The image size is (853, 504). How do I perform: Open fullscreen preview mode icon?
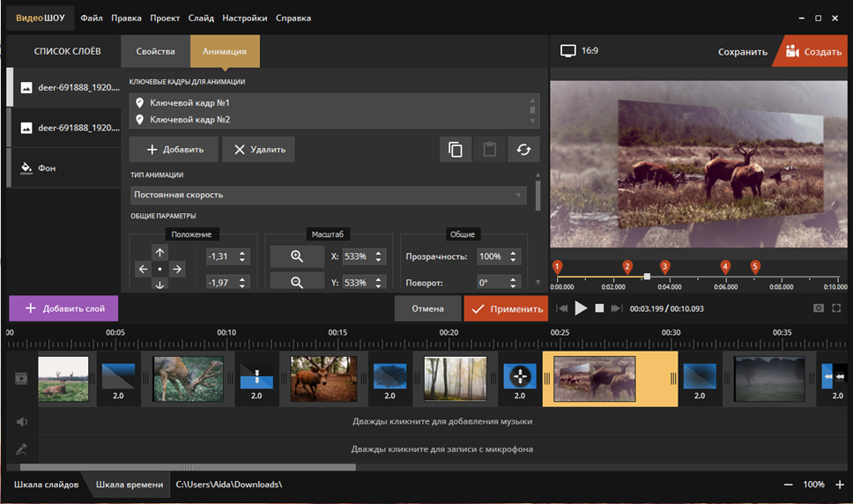pyautogui.click(x=836, y=308)
